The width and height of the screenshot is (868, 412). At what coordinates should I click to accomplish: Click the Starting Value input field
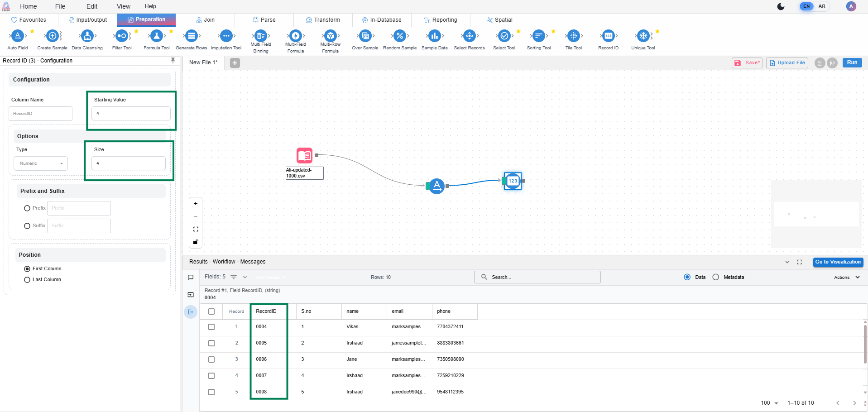pyautogui.click(x=131, y=114)
